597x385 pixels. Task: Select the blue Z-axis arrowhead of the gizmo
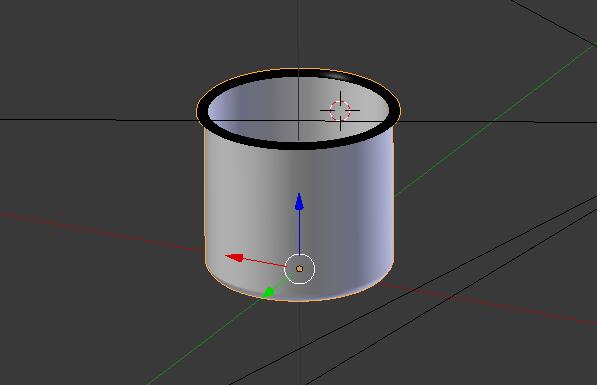point(299,201)
